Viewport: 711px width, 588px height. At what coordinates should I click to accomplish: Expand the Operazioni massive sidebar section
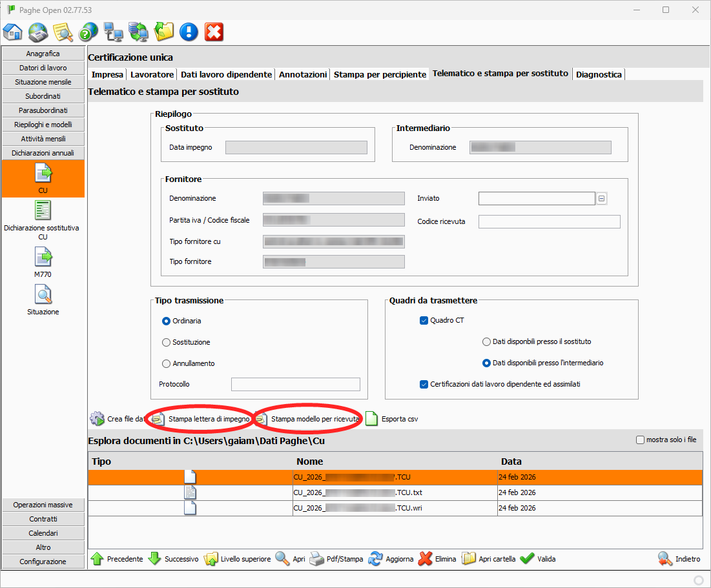[43, 505]
